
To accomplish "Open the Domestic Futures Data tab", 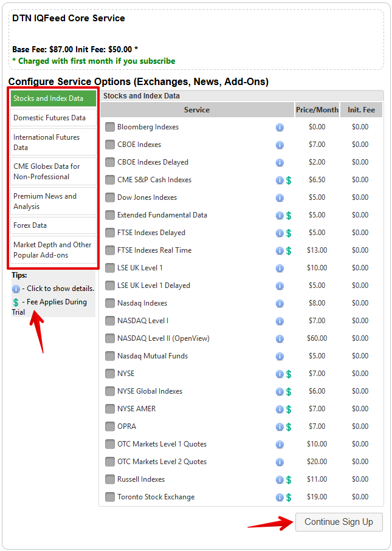I will tap(53, 118).
